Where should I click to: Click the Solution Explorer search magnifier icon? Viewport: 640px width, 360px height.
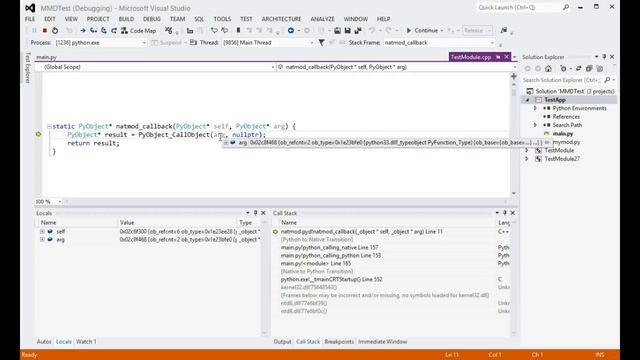coord(607,80)
